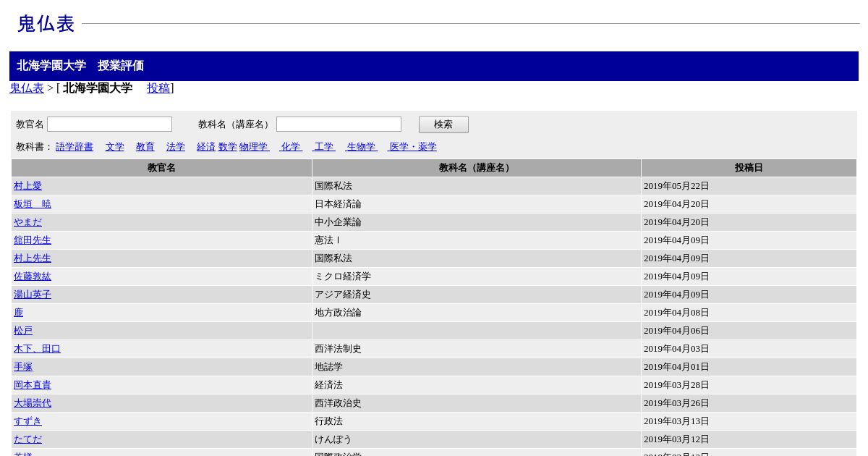Select the 2019年04月08日 date cell
Image resolution: width=868 pixels, height=456 pixels.
click(749, 313)
